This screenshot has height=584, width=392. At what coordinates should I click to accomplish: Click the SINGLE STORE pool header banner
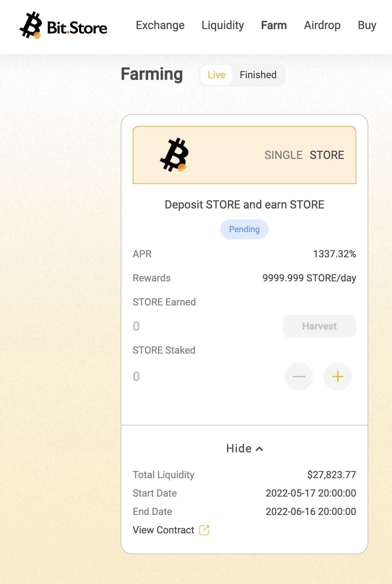(244, 155)
